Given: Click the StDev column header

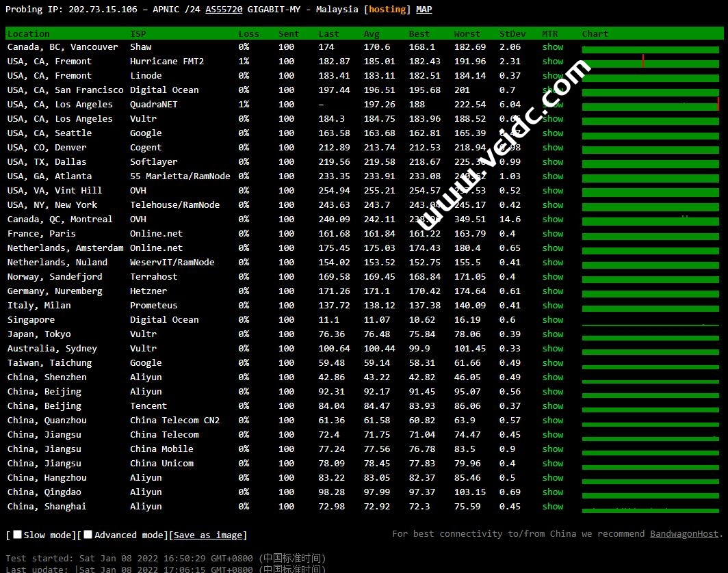Looking at the screenshot, I should (x=512, y=34).
